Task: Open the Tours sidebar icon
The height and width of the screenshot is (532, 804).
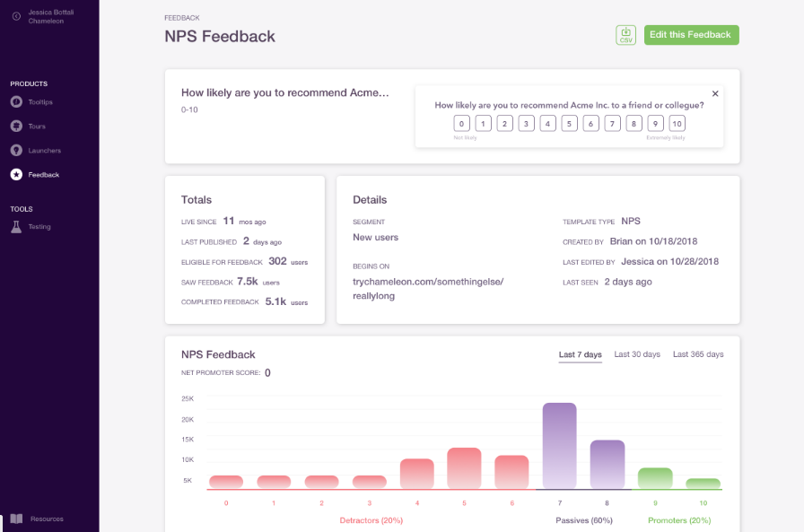Action: coord(16,126)
